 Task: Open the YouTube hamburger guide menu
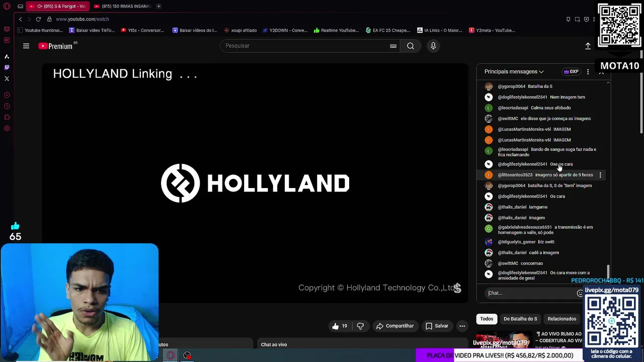tap(26, 46)
